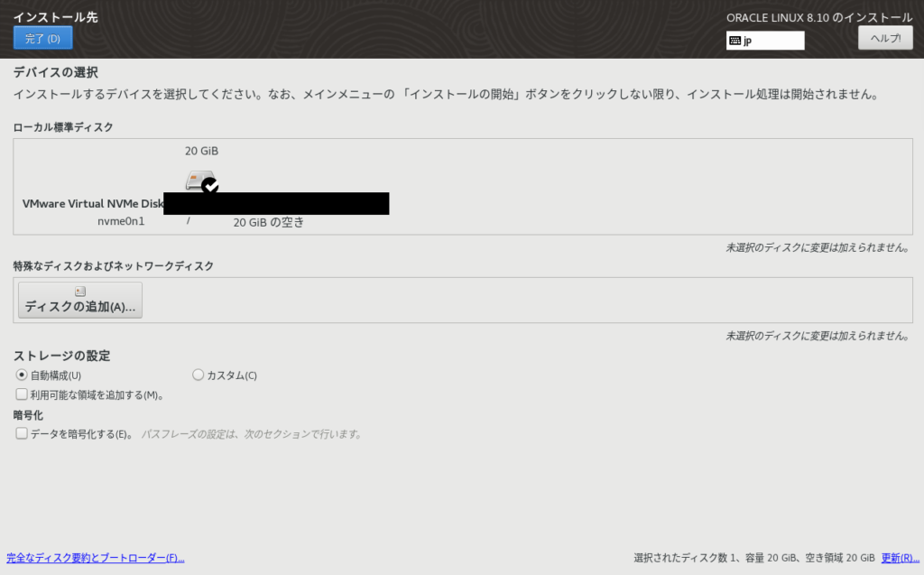Click the 20 GiB capacity label above the disk

coord(201,151)
